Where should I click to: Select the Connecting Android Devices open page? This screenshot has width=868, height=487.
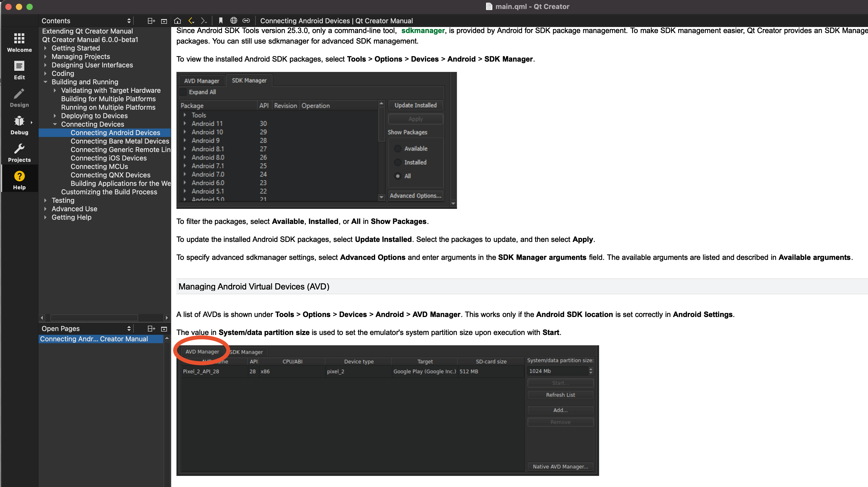(94, 339)
